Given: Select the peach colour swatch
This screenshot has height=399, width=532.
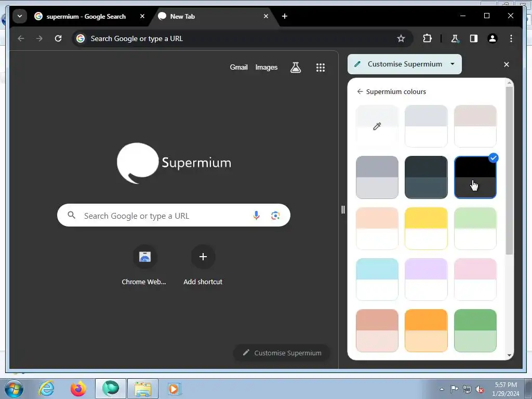Looking at the screenshot, I should 377,229.
